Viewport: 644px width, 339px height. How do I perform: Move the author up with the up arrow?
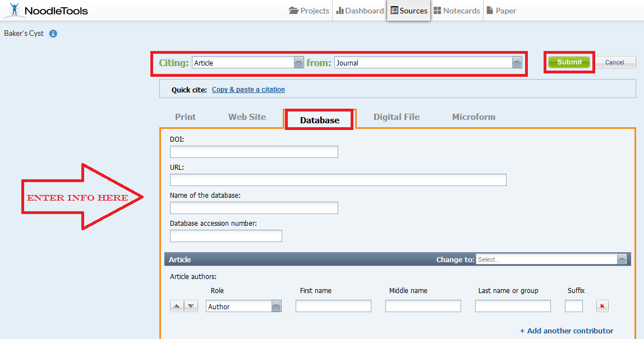pos(177,306)
